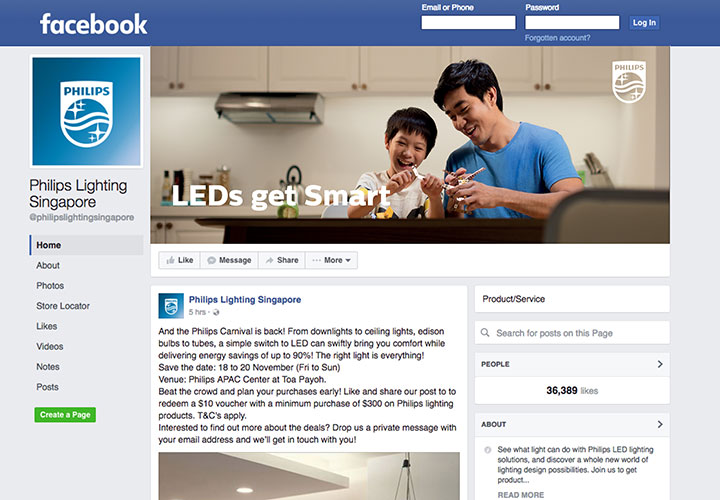Open the Photos sidebar tab
Image resolution: width=720 pixels, height=500 pixels.
50,286
